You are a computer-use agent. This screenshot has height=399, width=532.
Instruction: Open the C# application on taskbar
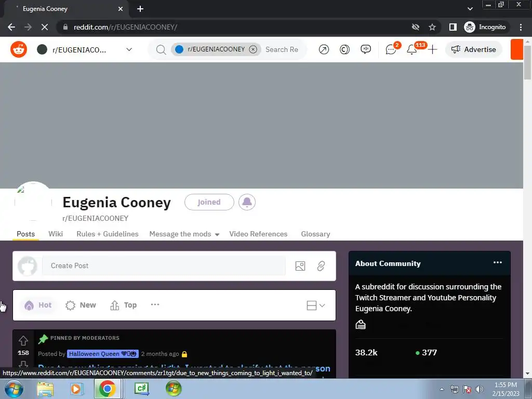pos(141,389)
